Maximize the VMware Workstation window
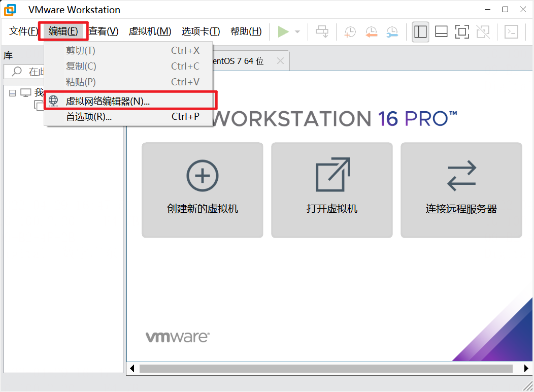The height and width of the screenshot is (392, 534). pos(506,10)
